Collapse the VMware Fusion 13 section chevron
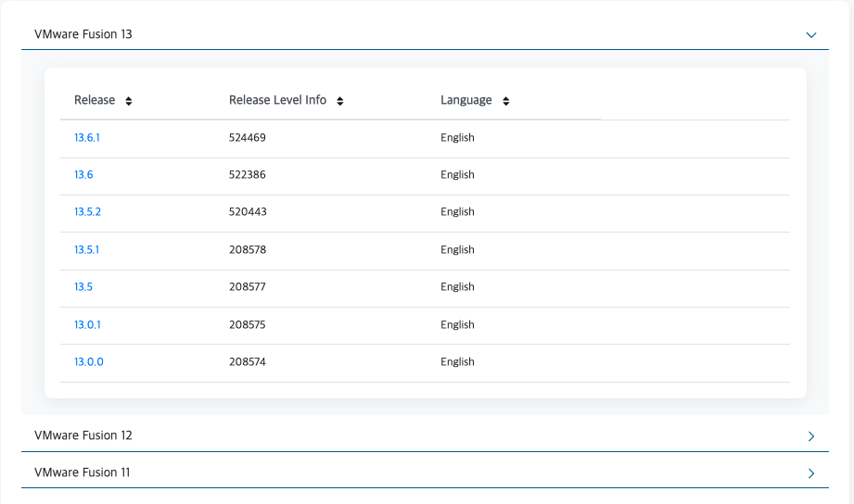This screenshot has height=504, width=854. 811,35
